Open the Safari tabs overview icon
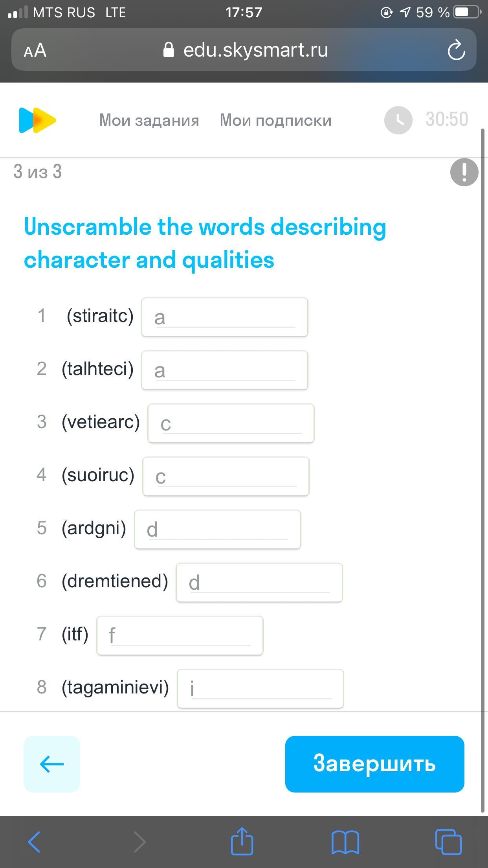The height and width of the screenshot is (868, 488). point(448,841)
